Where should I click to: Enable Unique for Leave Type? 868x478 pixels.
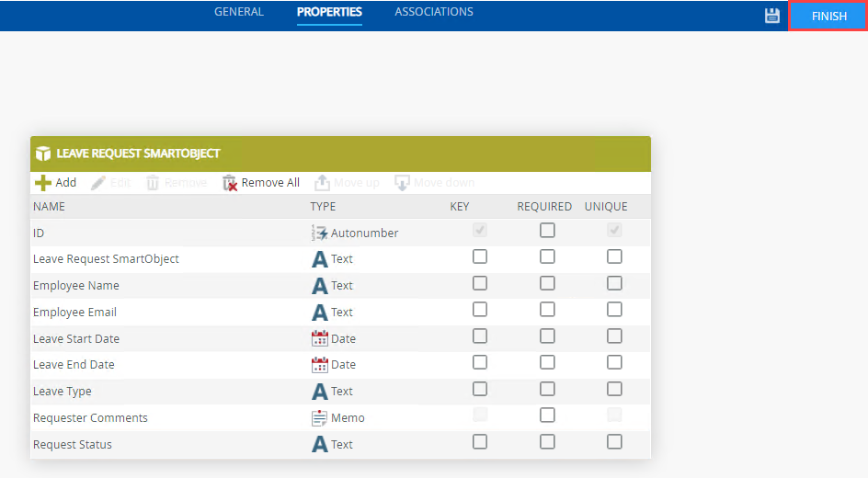614,389
